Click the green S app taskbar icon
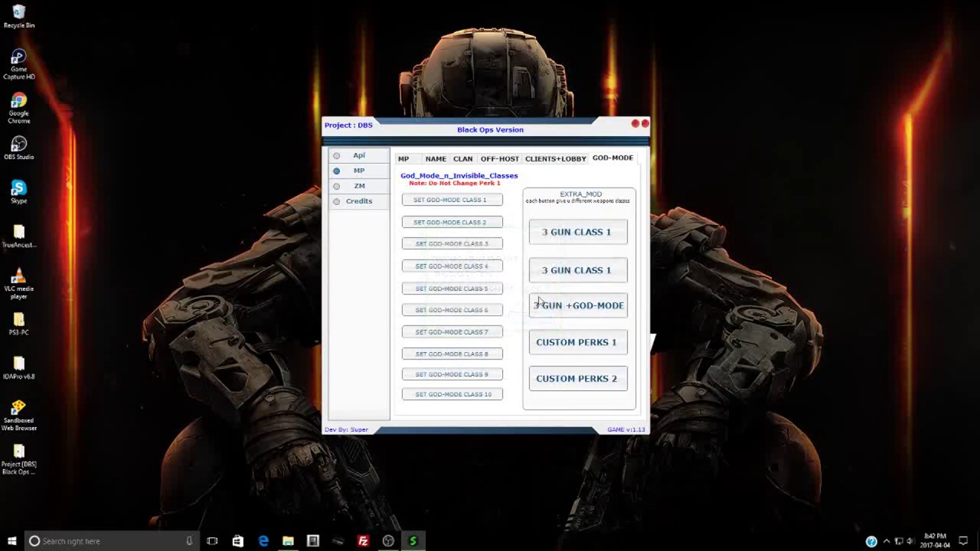The image size is (980, 551). click(413, 541)
